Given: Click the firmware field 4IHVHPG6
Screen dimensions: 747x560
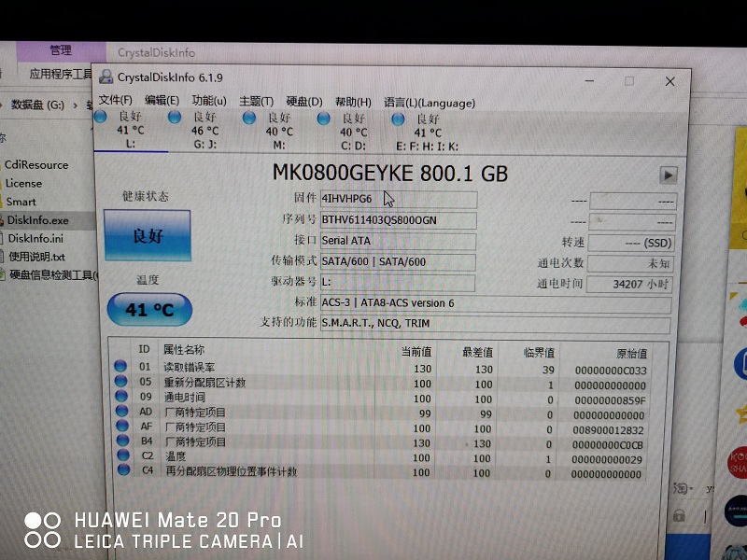Looking at the screenshot, I should [x=399, y=199].
